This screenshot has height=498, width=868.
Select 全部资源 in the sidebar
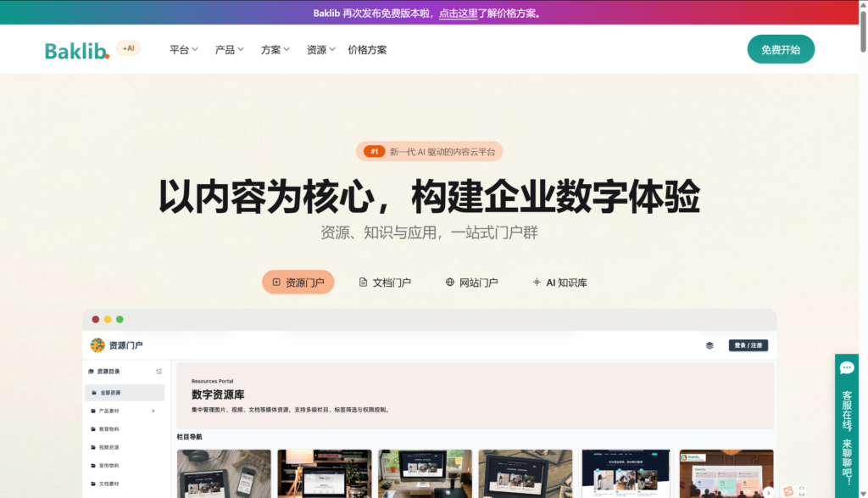click(x=125, y=392)
